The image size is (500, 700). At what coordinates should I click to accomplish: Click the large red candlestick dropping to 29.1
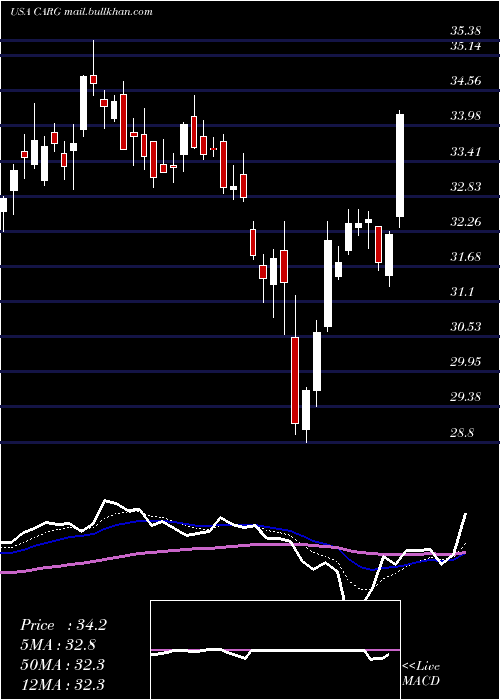click(295, 380)
